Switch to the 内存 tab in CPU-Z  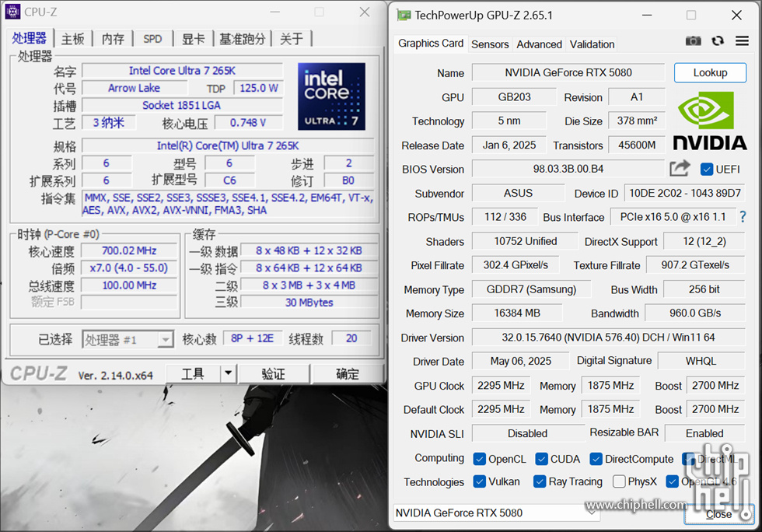coord(113,38)
